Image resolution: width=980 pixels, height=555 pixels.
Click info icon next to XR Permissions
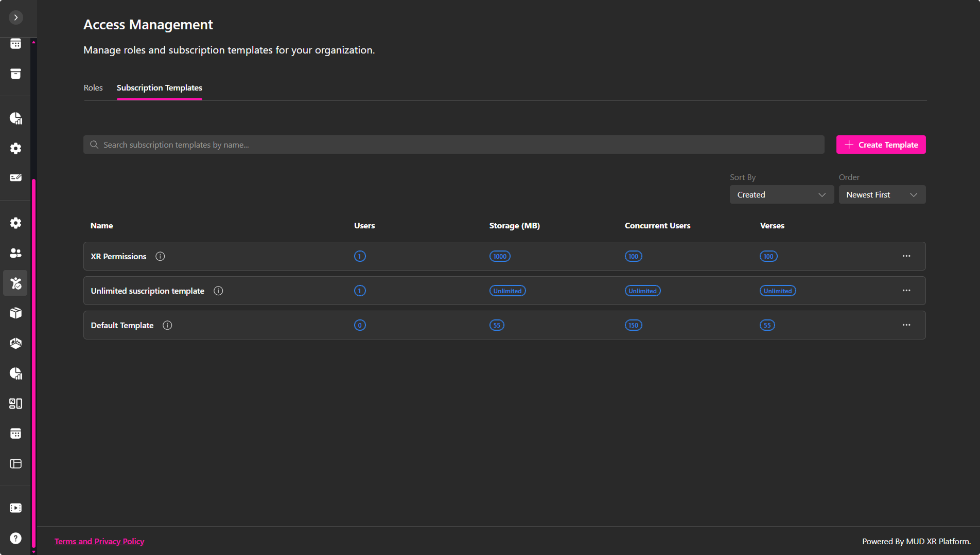[160, 256]
